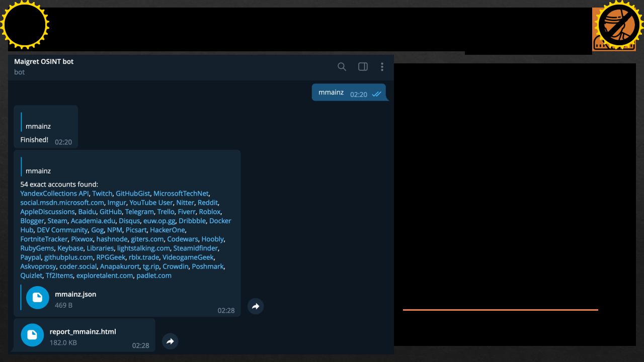Open the HackerOne link
The width and height of the screenshot is (644, 362).
[168, 230]
